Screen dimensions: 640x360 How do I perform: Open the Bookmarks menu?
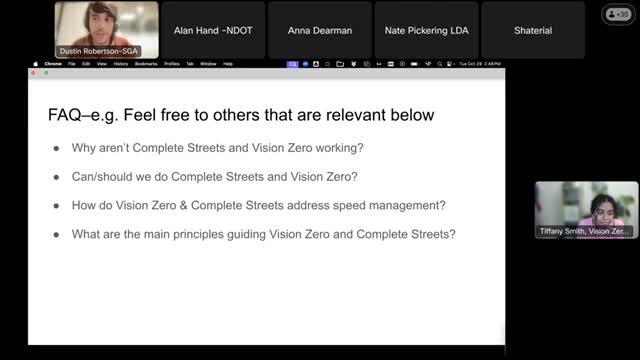[x=146, y=64]
